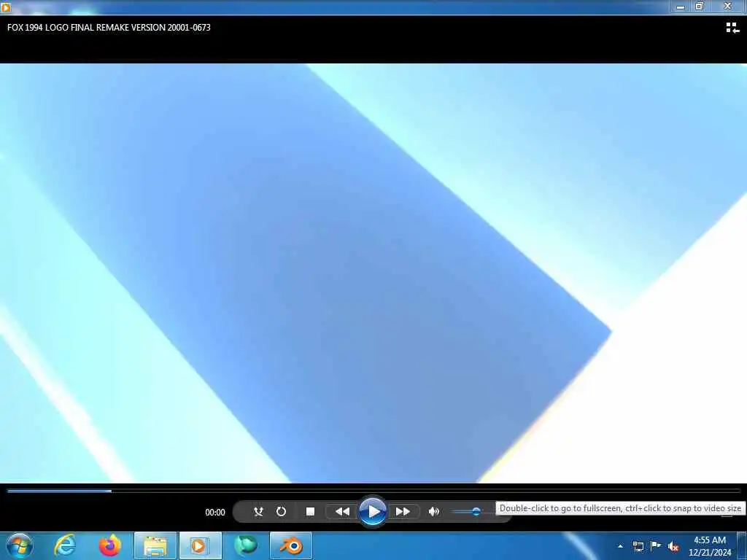The height and width of the screenshot is (560, 747).
Task: Restore down the Media Player window
Action: [x=700, y=6]
